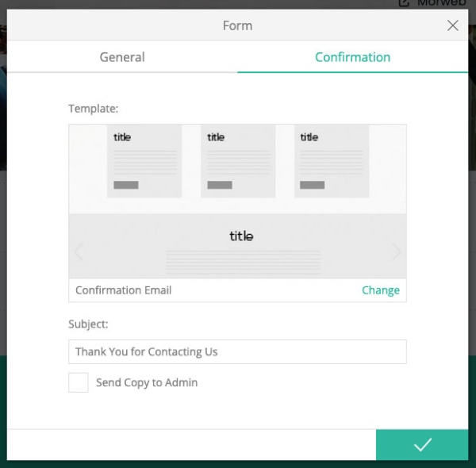
Task: Click the Form dialog title
Action: (x=237, y=25)
